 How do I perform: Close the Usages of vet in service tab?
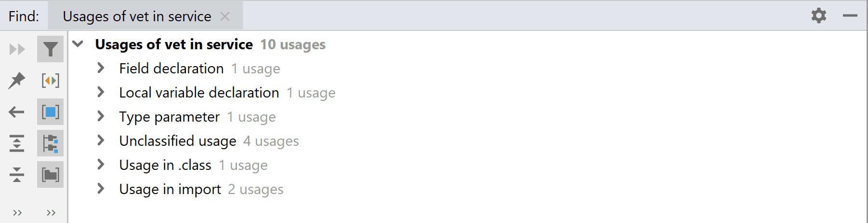tap(224, 16)
